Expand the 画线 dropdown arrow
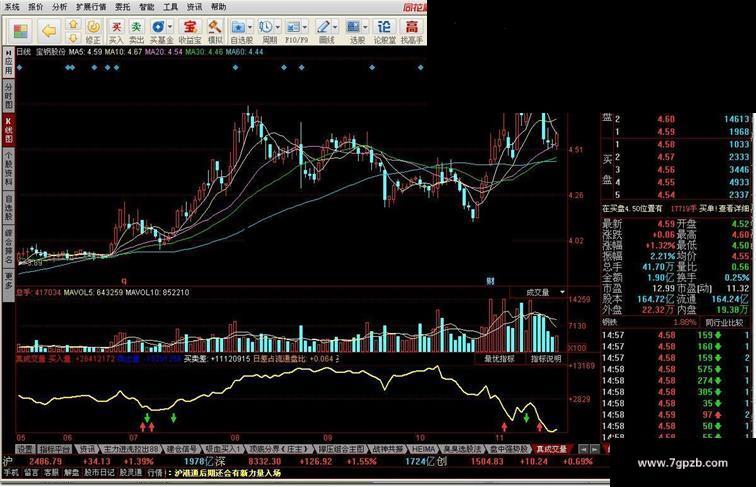756x487 pixels. 335,27
